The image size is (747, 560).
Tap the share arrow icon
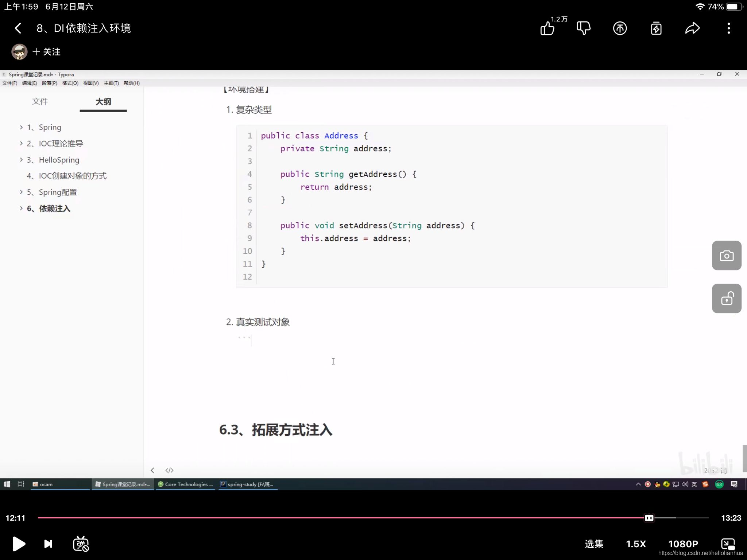[x=692, y=28]
